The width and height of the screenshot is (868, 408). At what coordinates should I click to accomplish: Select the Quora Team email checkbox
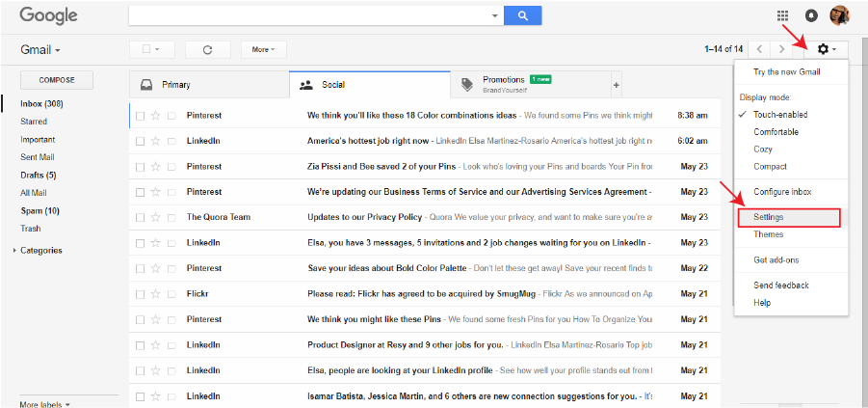(140, 217)
